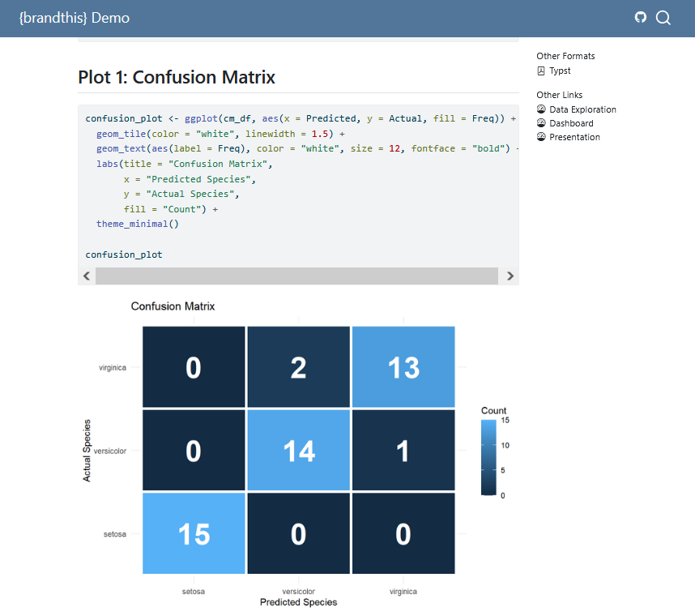Click the icon beside Data Exploration
The image size is (695, 616).
click(541, 109)
